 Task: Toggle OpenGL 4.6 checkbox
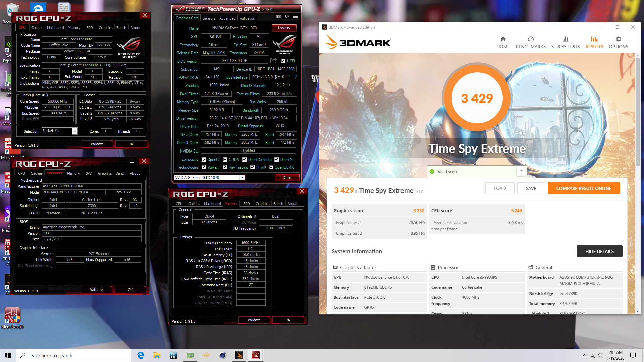271,167
